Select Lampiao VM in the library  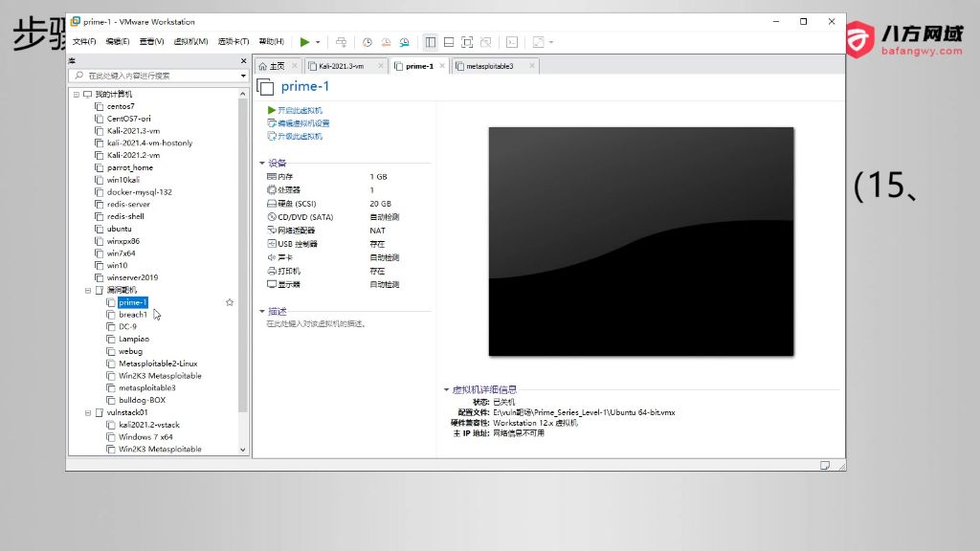point(134,340)
